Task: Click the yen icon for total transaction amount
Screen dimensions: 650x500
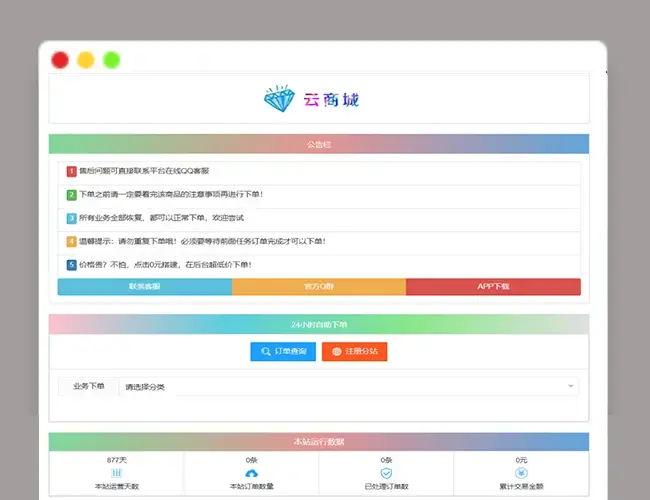Action: (x=521, y=473)
